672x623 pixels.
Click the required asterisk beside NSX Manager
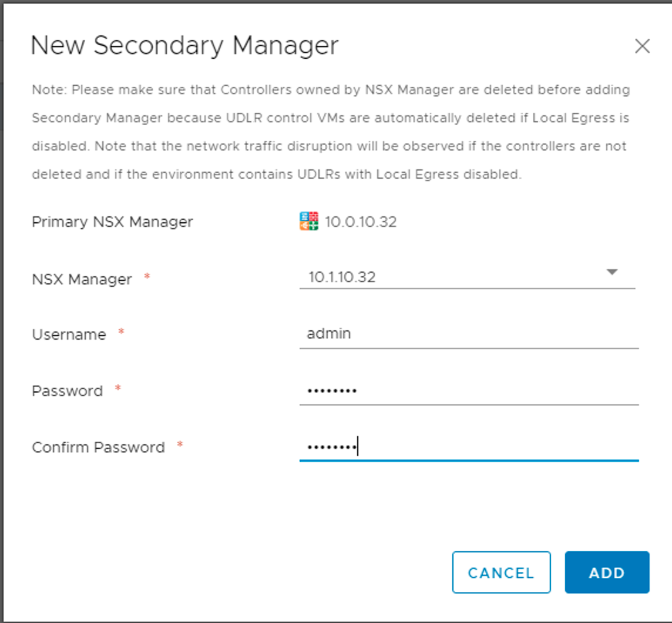[147, 277]
